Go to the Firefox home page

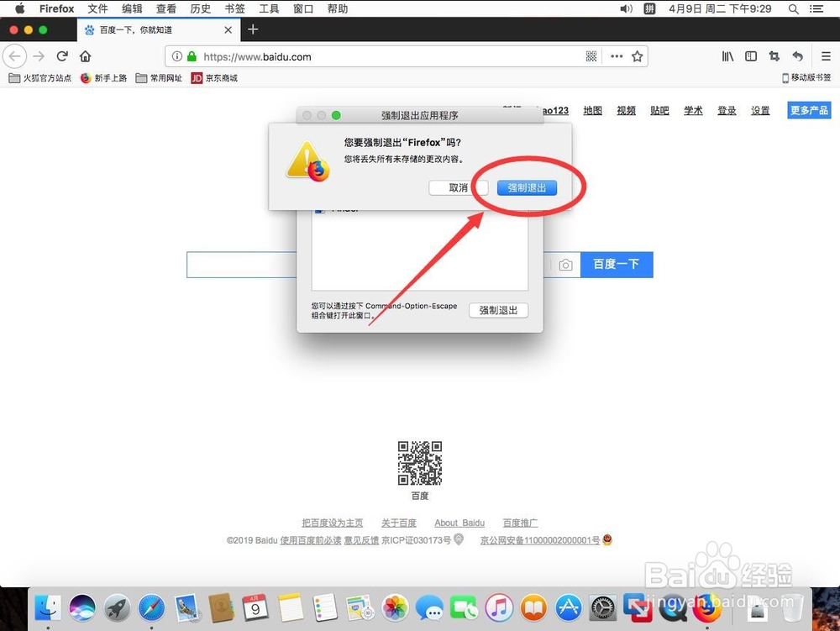coord(85,56)
